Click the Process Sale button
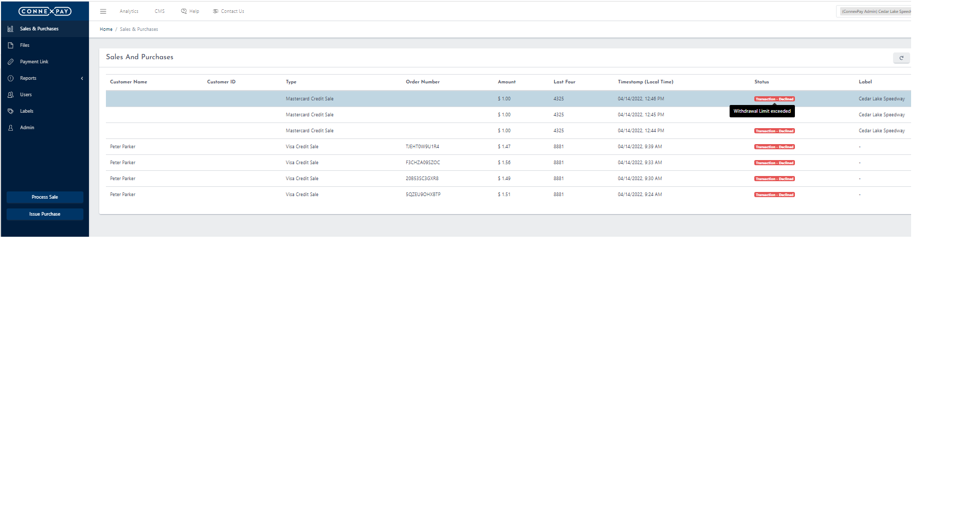 45,197
